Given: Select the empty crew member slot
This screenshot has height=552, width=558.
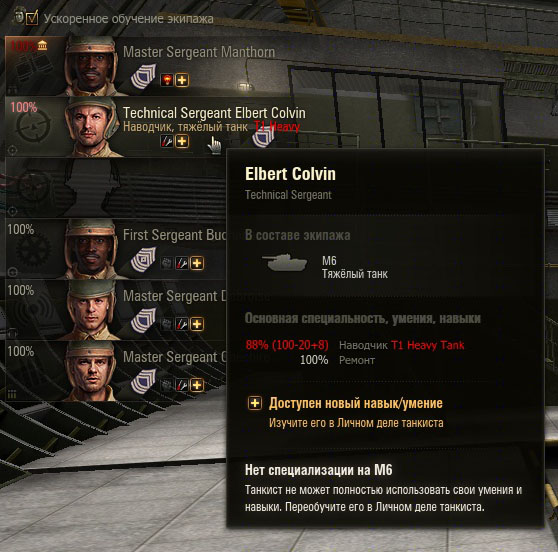Looking at the screenshot, I should (x=116, y=188).
